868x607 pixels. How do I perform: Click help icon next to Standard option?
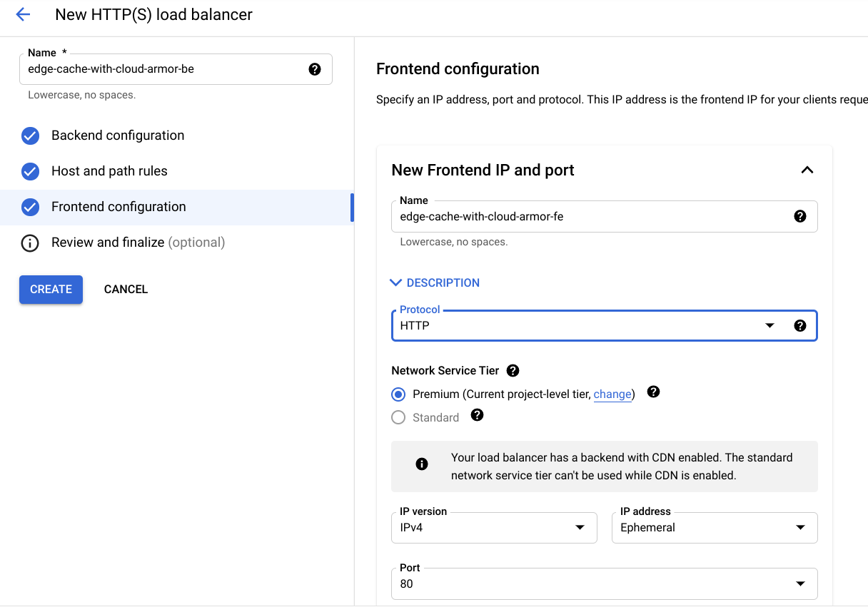[x=478, y=415]
